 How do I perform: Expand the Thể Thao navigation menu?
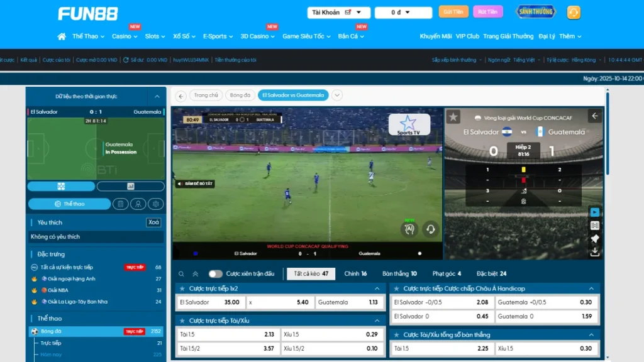88,36
